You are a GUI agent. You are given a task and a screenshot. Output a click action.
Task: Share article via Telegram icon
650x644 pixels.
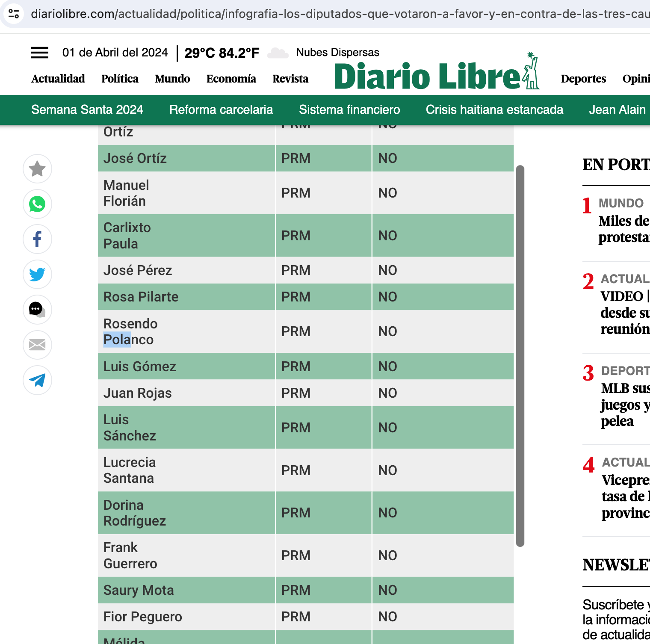pos(37,380)
